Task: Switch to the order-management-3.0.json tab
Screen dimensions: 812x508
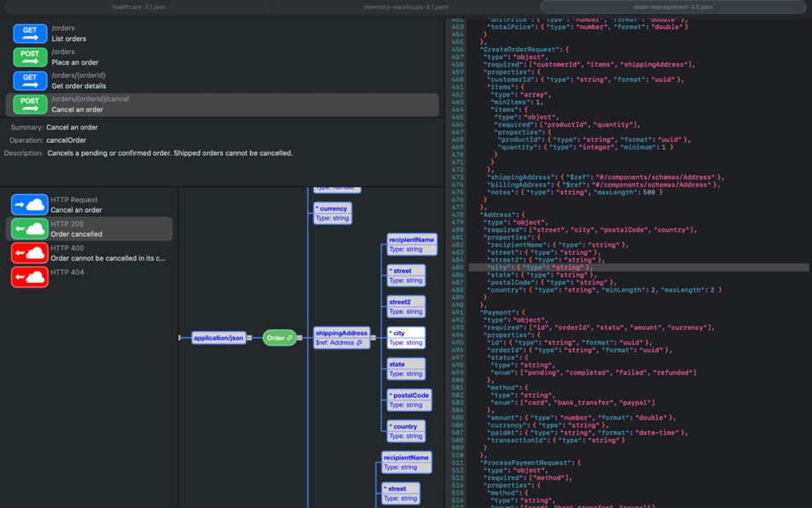Action: 673,7
